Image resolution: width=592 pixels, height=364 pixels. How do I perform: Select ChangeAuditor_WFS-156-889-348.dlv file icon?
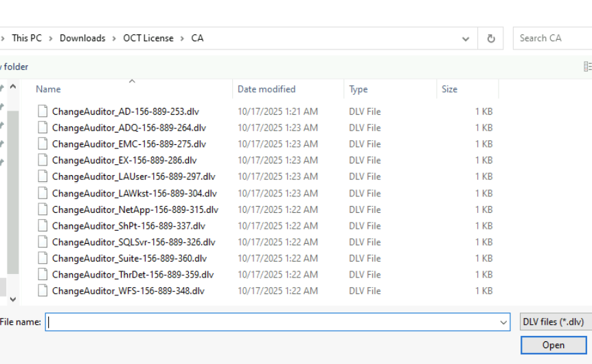tap(43, 291)
